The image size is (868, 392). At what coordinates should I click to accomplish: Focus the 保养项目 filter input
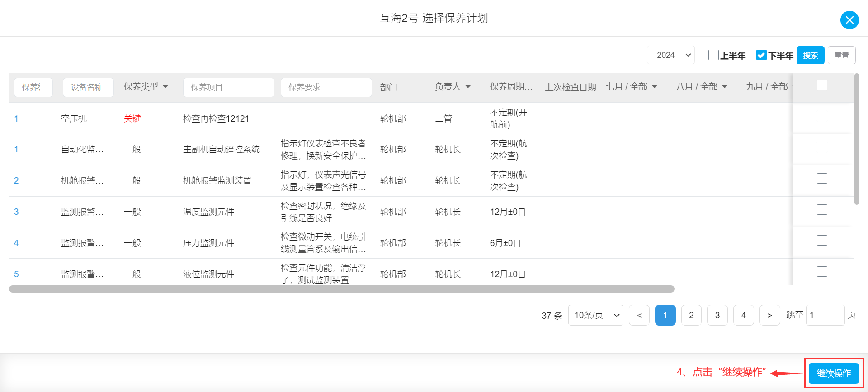pos(229,87)
